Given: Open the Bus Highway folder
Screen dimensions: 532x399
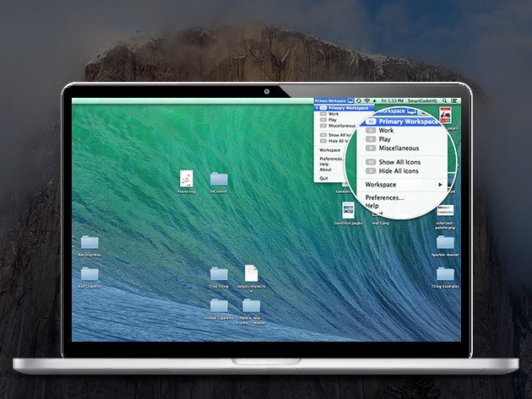Looking at the screenshot, I should (x=90, y=242).
